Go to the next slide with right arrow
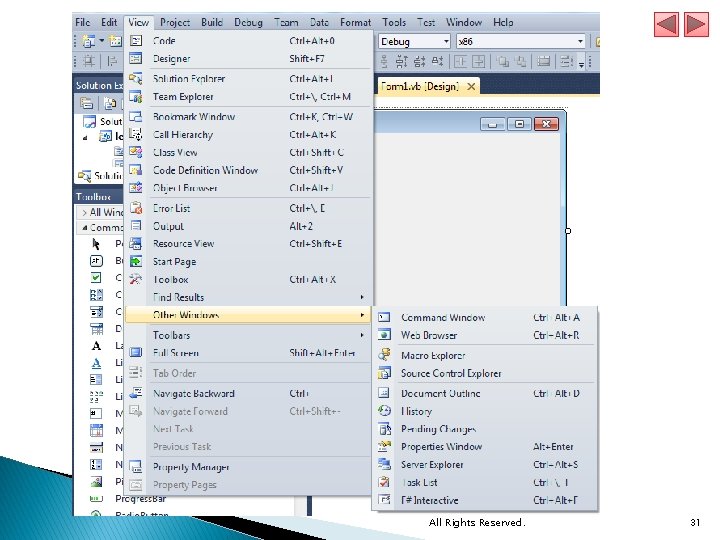This screenshot has width=720, height=540. click(x=696, y=24)
